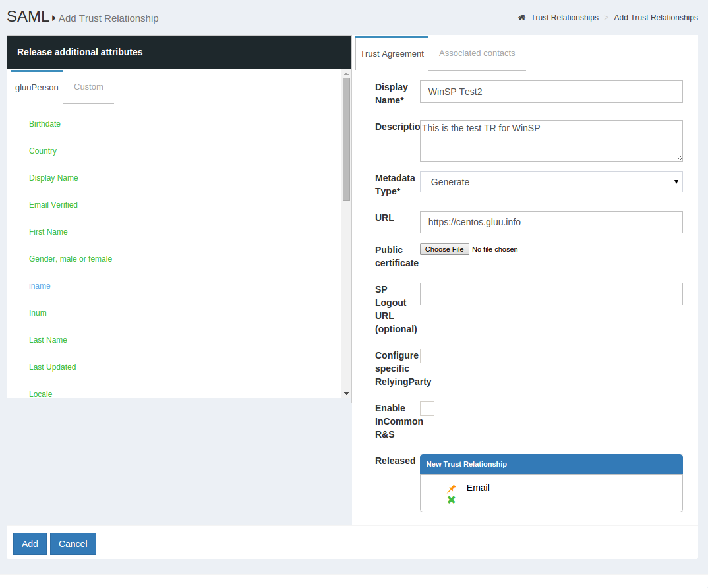The width and height of the screenshot is (708, 588).
Task: Toggle Configure specific RelyingParty checkbox
Action: click(x=427, y=356)
